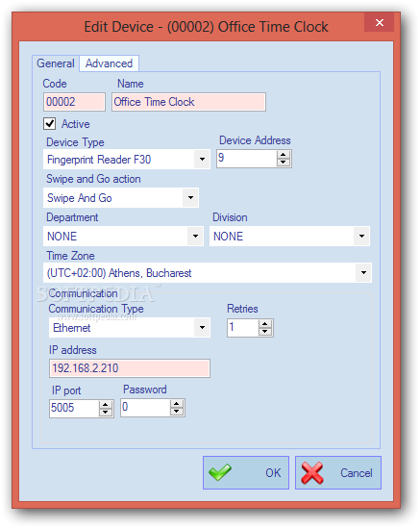The height and width of the screenshot is (528, 420).
Task: Click the Password value field
Action: (x=145, y=408)
